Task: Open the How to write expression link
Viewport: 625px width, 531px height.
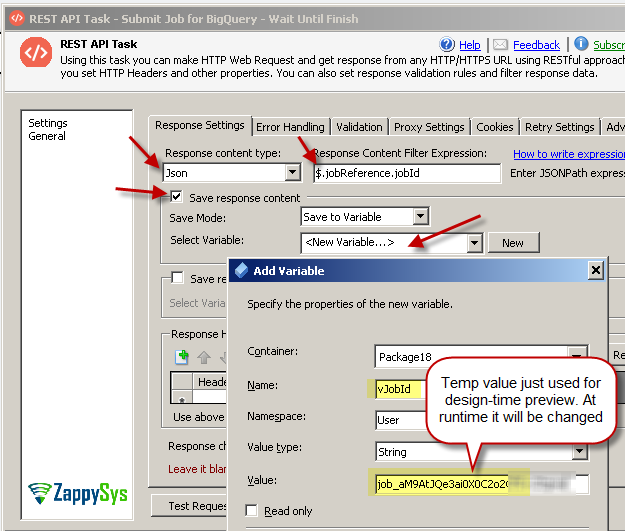Action: [569, 154]
